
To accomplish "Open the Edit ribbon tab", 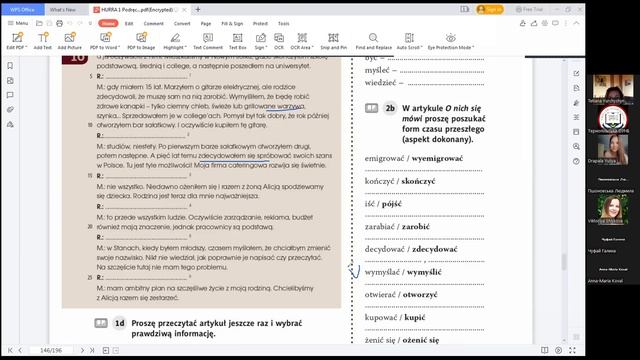I will (129, 23).
